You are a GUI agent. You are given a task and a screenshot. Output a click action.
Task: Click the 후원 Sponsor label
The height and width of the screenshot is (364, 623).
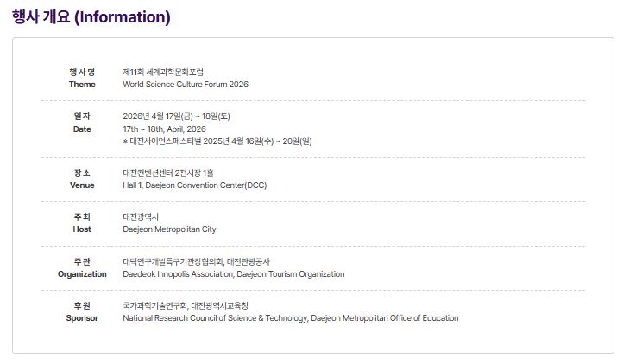click(x=82, y=311)
